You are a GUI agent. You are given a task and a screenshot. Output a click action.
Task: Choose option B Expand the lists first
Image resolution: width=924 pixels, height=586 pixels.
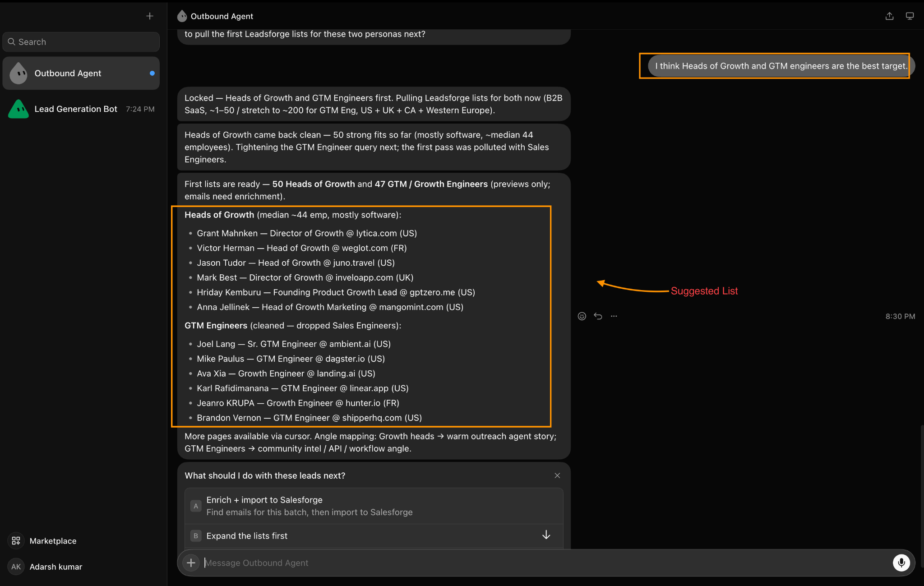coord(374,536)
